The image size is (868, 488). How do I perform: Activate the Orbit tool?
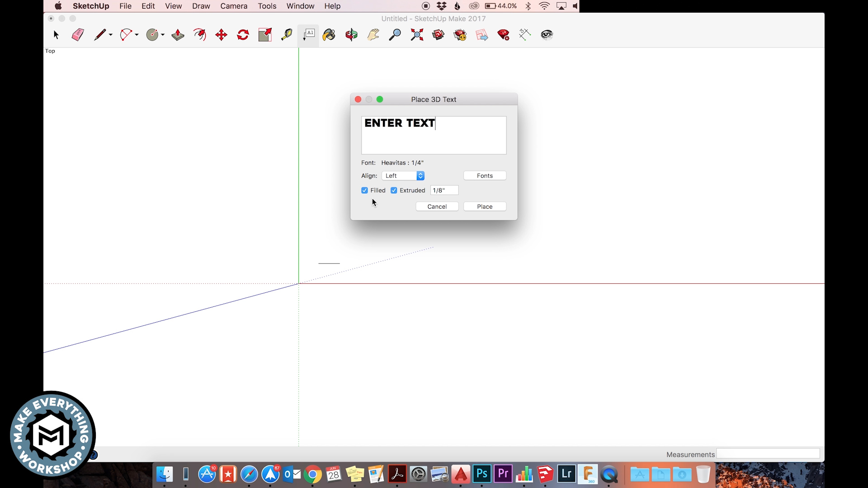pos(351,35)
